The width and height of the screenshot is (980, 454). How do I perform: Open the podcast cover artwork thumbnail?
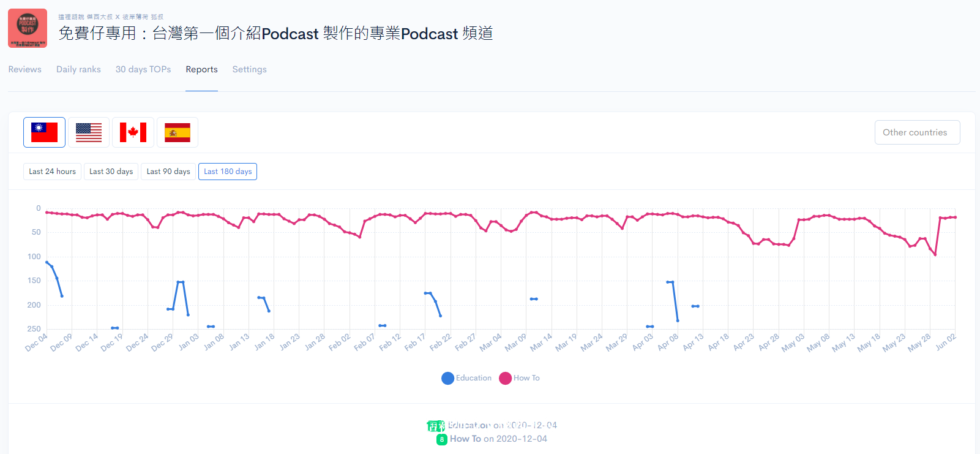pyautogui.click(x=28, y=28)
